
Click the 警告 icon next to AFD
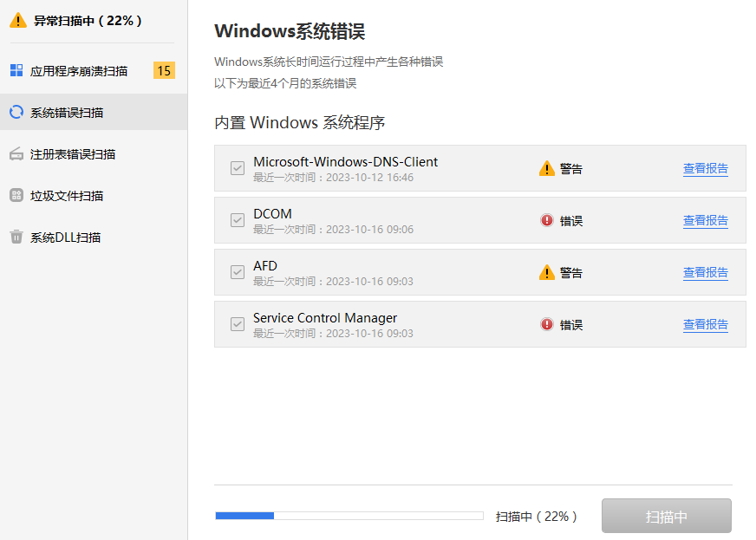[x=547, y=272]
